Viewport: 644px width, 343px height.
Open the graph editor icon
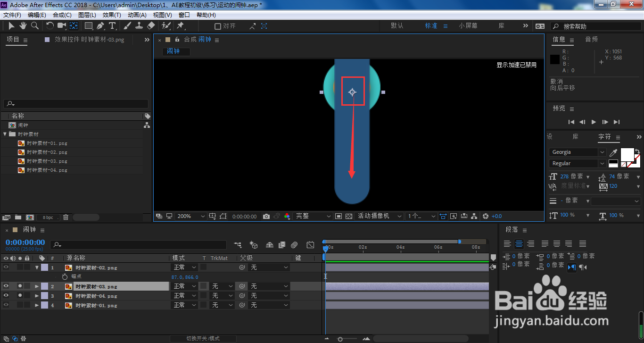click(x=310, y=245)
